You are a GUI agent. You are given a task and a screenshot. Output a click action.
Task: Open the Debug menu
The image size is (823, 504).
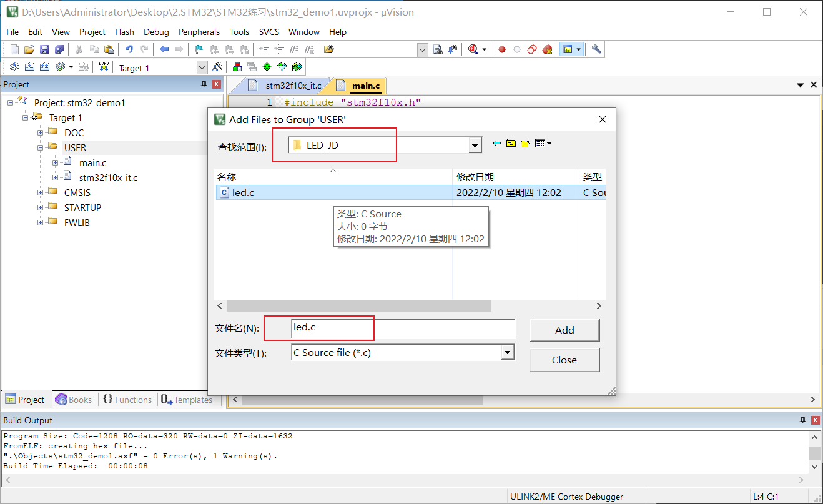pyautogui.click(x=156, y=32)
